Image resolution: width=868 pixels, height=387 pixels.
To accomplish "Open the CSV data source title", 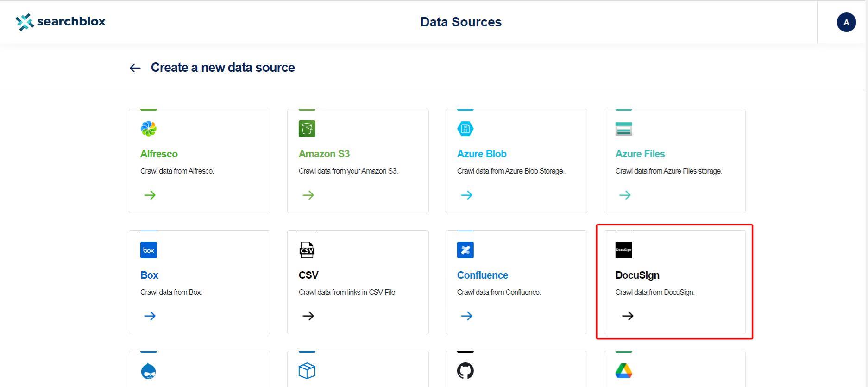I will click(x=308, y=275).
